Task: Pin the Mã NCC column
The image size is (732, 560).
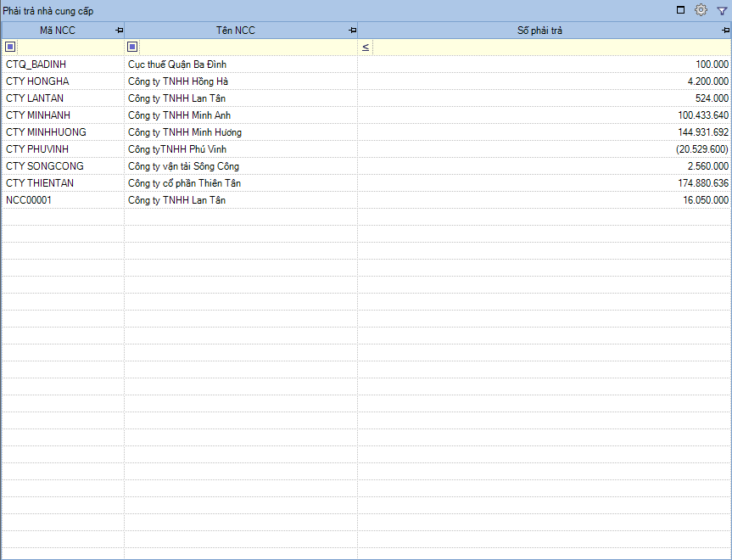Action: coord(119,31)
